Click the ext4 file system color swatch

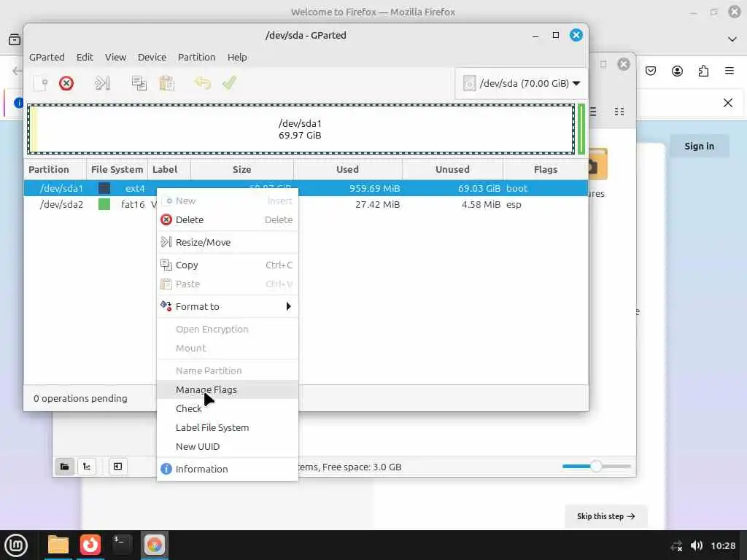pos(104,188)
